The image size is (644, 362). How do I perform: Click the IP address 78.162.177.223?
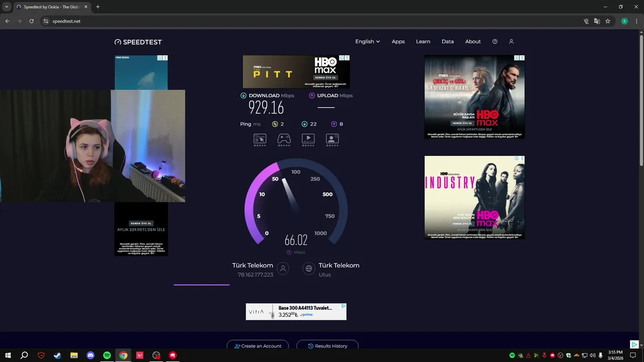click(x=255, y=275)
